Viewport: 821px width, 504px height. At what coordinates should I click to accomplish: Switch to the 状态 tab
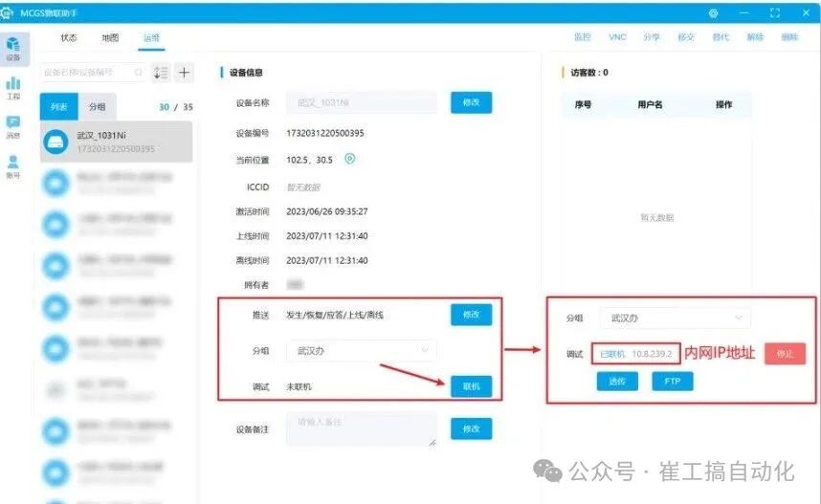pos(69,37)
